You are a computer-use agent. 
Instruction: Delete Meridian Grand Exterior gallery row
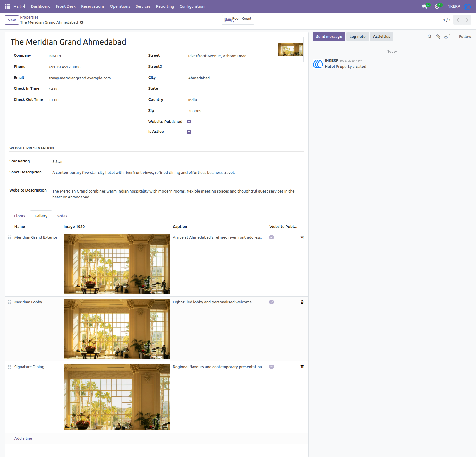(302, 237)
